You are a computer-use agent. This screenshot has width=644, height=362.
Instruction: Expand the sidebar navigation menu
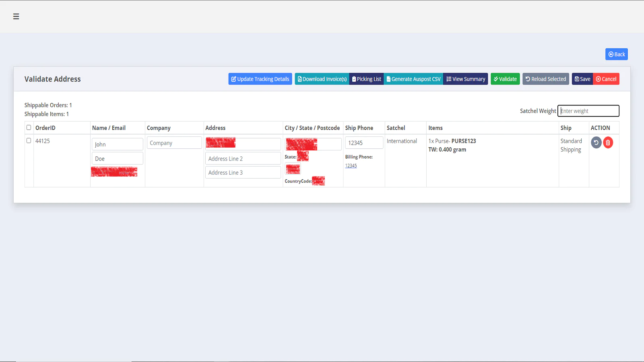(16, 16)
